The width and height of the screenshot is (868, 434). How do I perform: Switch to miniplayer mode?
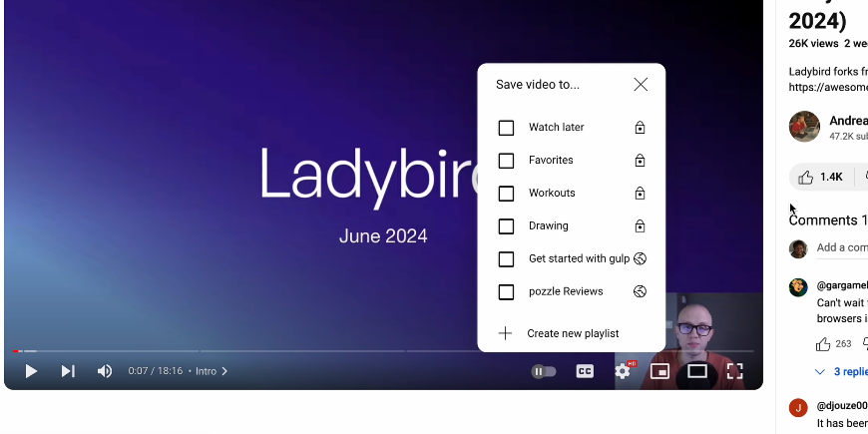click(659, 371)
